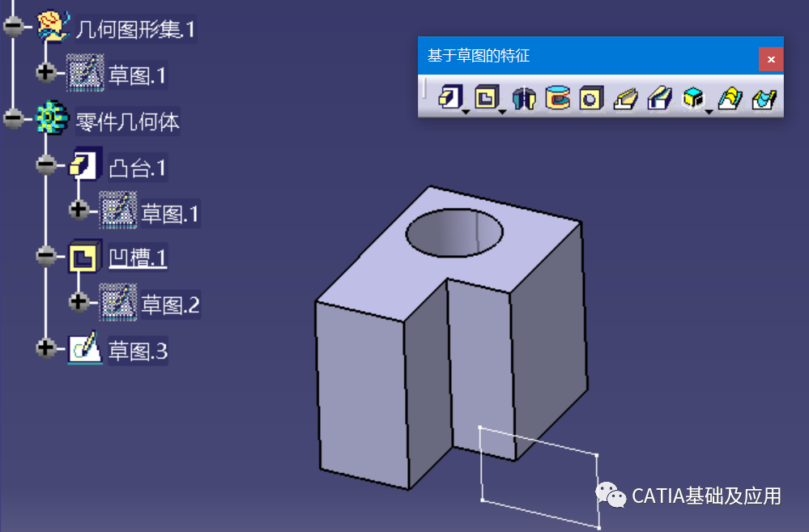Click sketch icon of 草图.1 under 几何图形集.1
This screenshot has width=809, height=532.
point(85,73)
